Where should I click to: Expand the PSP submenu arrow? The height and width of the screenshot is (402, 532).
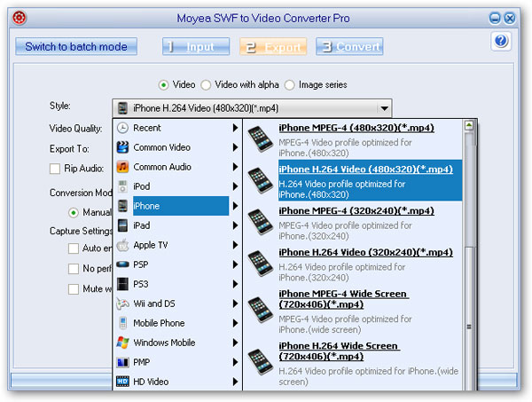pos(235,264)
